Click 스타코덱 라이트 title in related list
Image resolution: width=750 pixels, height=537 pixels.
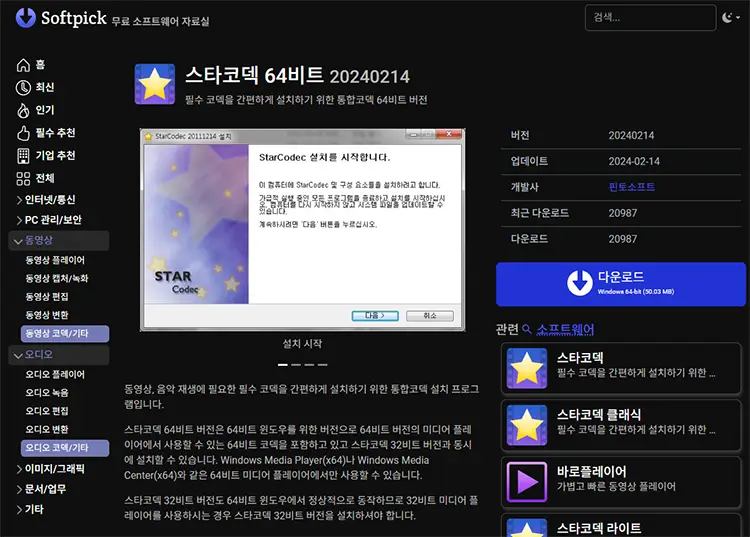pos(598,528)
